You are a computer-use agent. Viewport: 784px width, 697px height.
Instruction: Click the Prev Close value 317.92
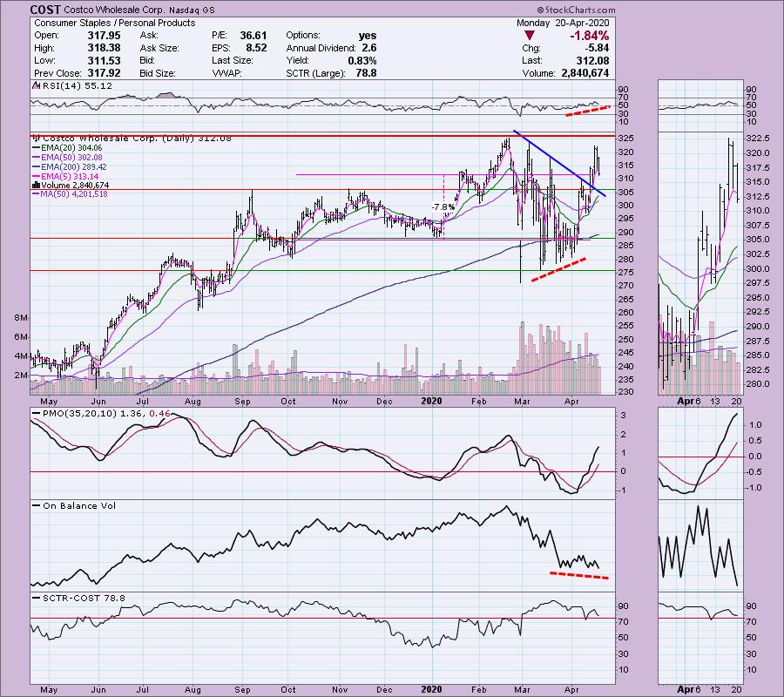104,73
